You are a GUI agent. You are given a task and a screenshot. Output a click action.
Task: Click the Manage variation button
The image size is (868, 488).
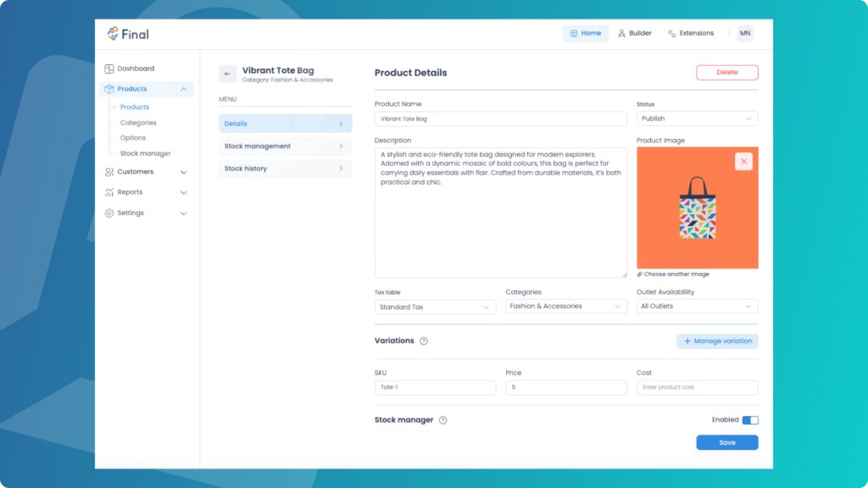point(717,341)
